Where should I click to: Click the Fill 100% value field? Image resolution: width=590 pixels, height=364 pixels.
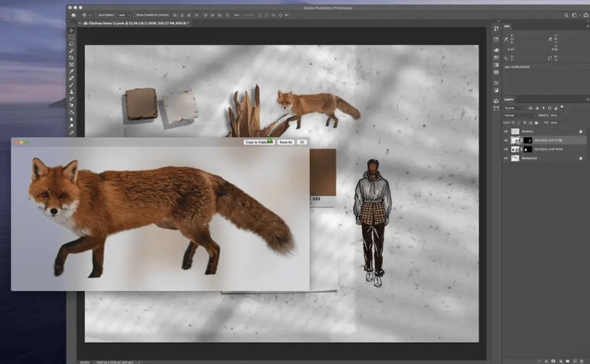point(554,123)
